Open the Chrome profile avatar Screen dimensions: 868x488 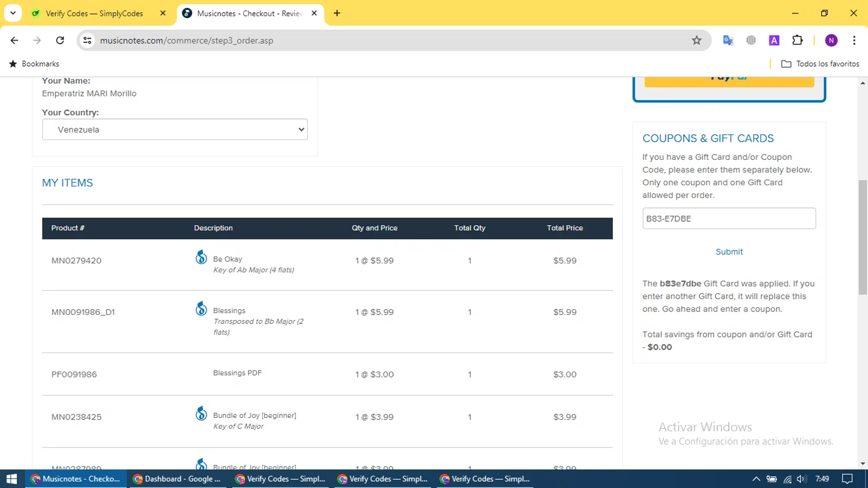(831, 41)
